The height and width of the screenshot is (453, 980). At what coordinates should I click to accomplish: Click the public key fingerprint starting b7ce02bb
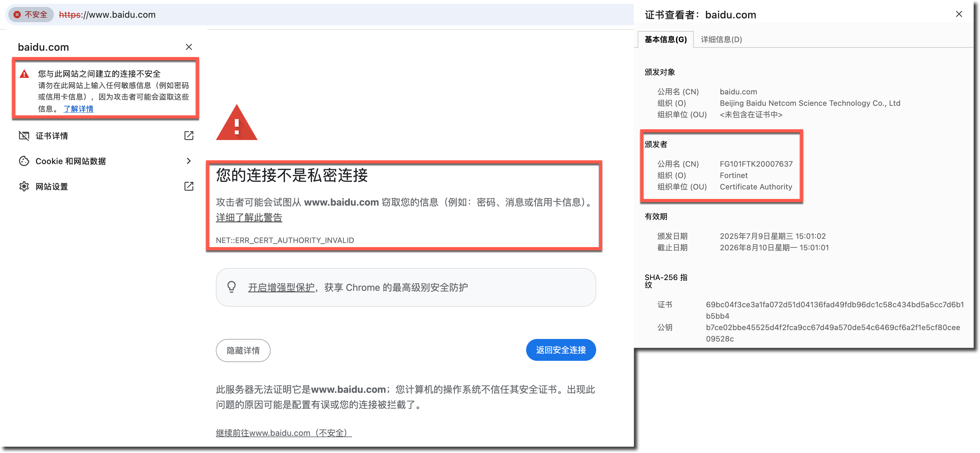(833, 333)
